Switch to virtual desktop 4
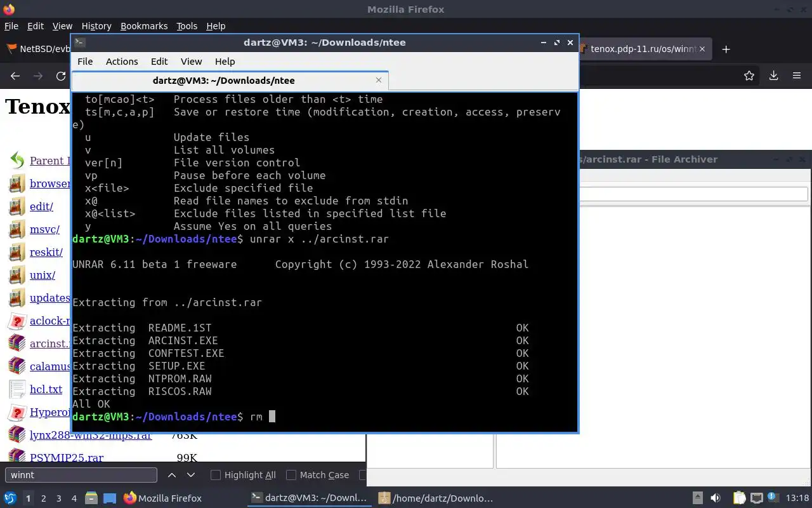 click(x=74, y=498)
